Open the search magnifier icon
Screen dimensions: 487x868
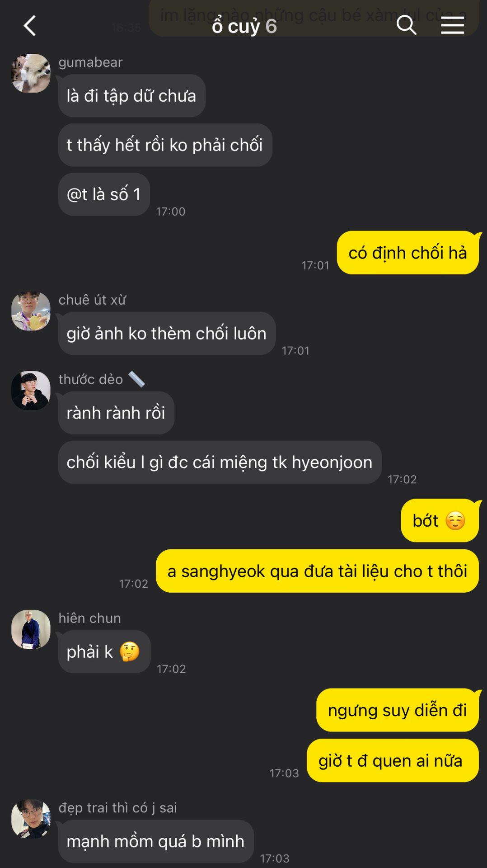[406, 25]
